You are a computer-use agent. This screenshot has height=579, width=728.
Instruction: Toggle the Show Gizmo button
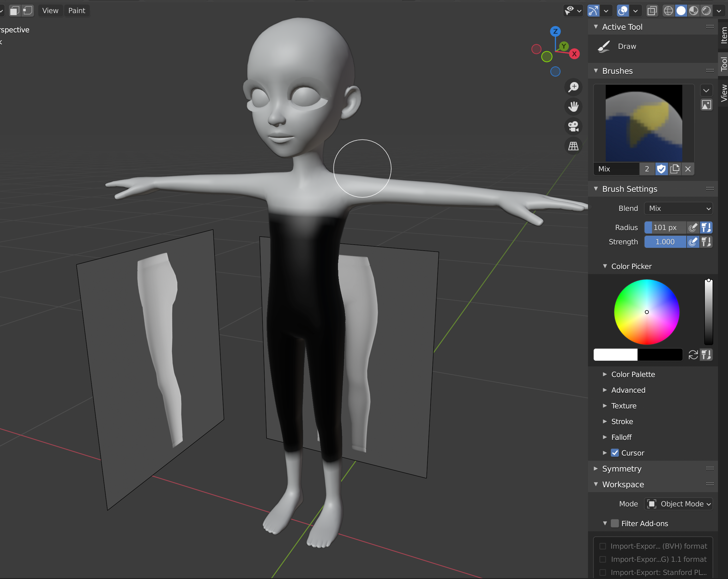coord(593,11)
